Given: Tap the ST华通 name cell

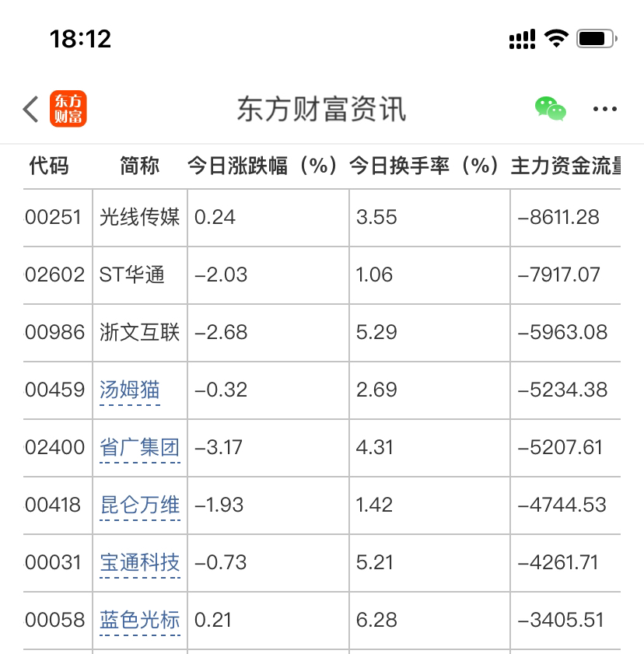Looking at the screenshot, I should [x=140, y=275].
